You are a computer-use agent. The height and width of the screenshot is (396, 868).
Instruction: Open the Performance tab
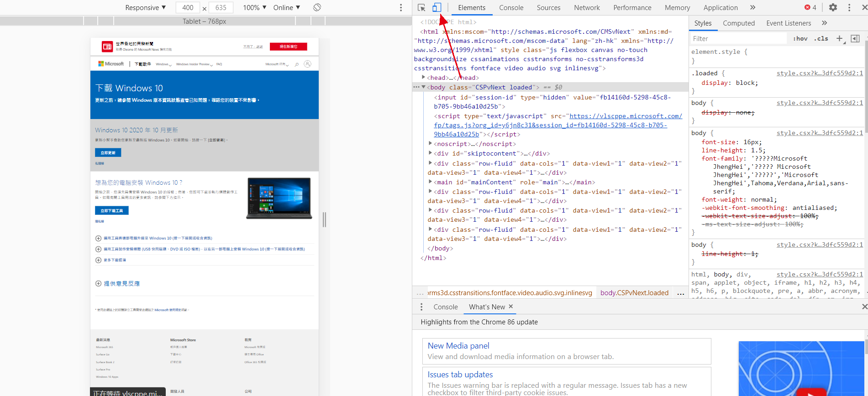coord(632,8)
